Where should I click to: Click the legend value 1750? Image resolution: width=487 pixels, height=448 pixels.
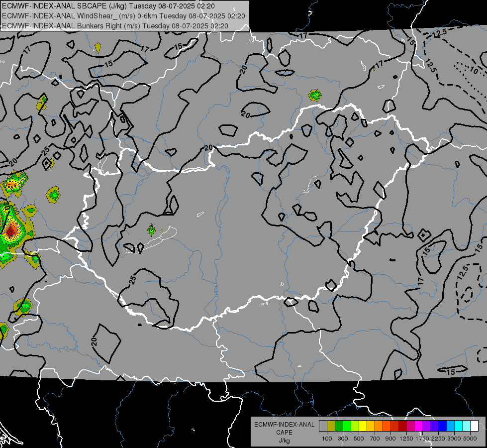pos(422,439)
